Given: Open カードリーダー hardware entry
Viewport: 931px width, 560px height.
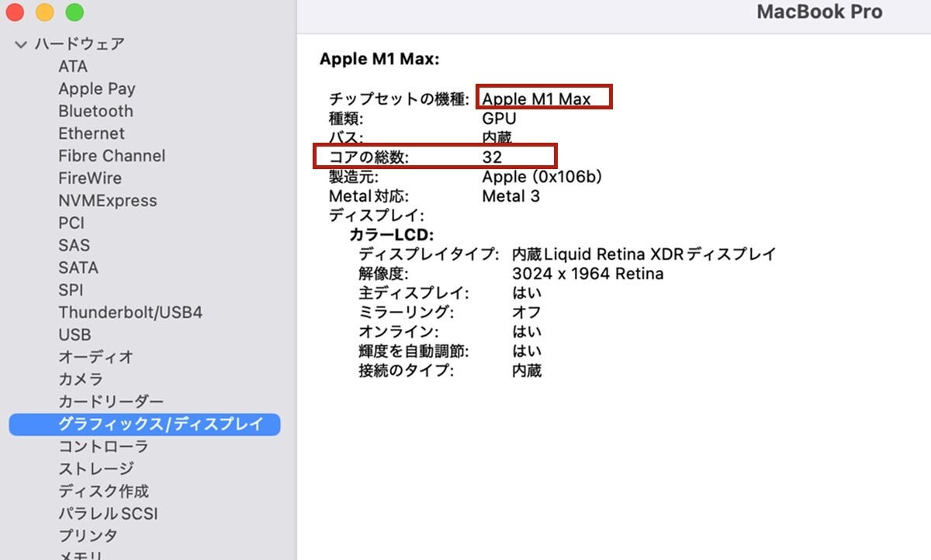Looking at the screenshot, I should point(111,402).
